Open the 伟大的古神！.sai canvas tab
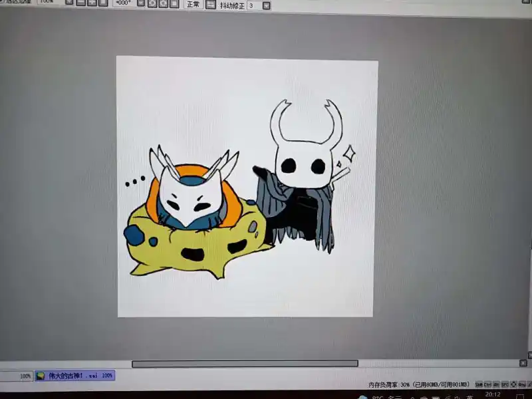 pyautogui.click(x=74, y=376)
